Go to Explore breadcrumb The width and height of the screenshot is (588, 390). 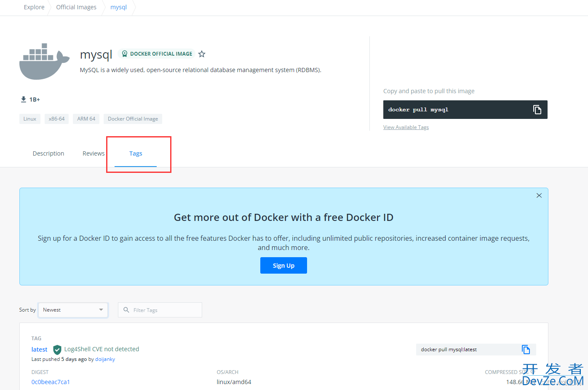coord(34,7)
